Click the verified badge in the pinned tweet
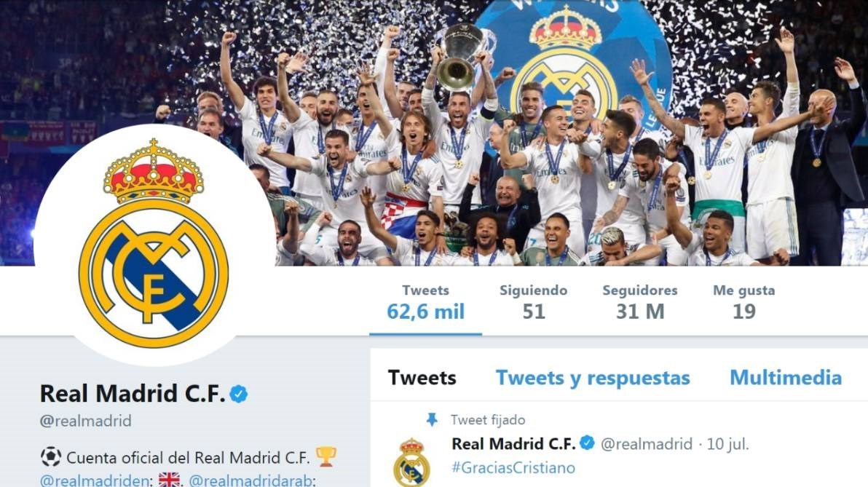868x487 pixels. pyautogui.click(x=588, y=443)
